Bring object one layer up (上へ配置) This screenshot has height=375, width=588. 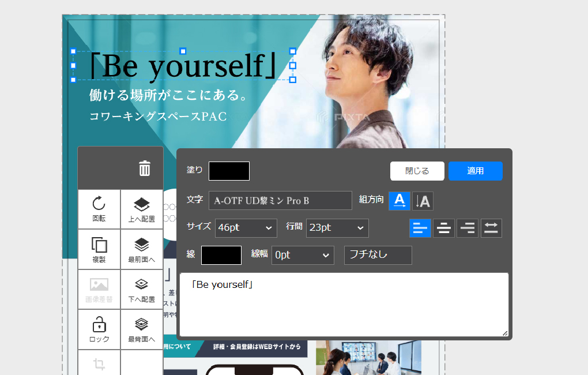click(142, 209)
